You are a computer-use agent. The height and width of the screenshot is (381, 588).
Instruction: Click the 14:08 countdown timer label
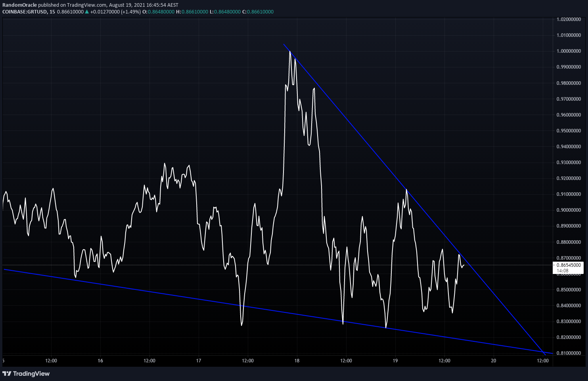pyautogui.click(x=562, y=271)
